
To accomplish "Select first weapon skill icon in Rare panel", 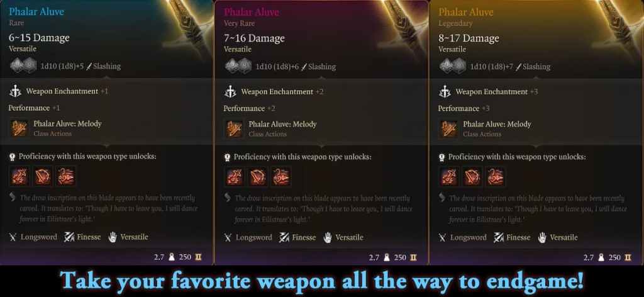I will point(19,176).
